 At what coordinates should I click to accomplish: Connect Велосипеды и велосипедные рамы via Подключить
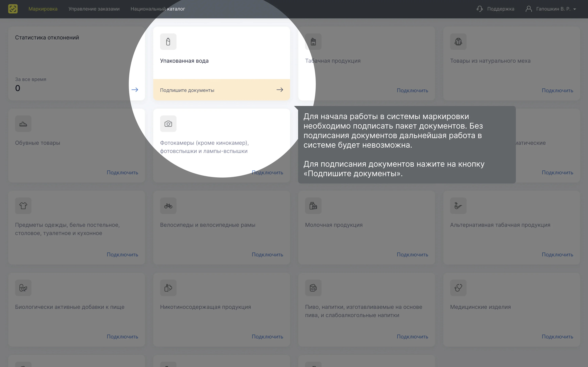(267, 255)
